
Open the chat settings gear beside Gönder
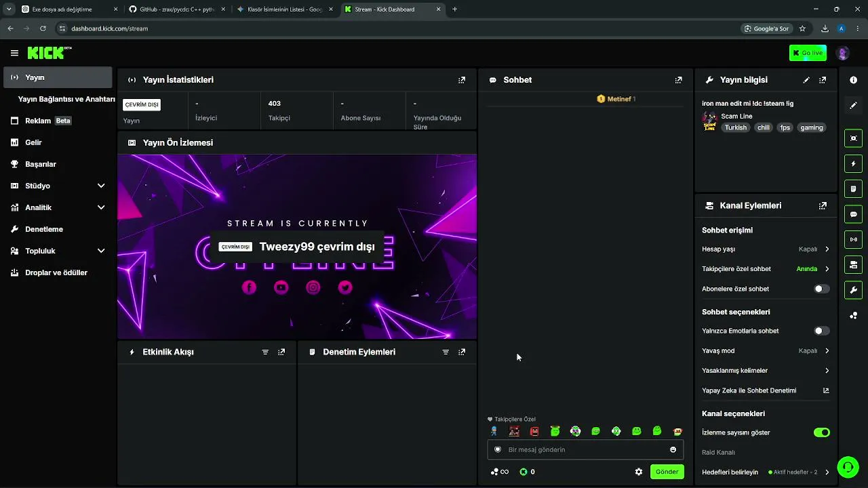pyautogui.click(x=638, y=472)
